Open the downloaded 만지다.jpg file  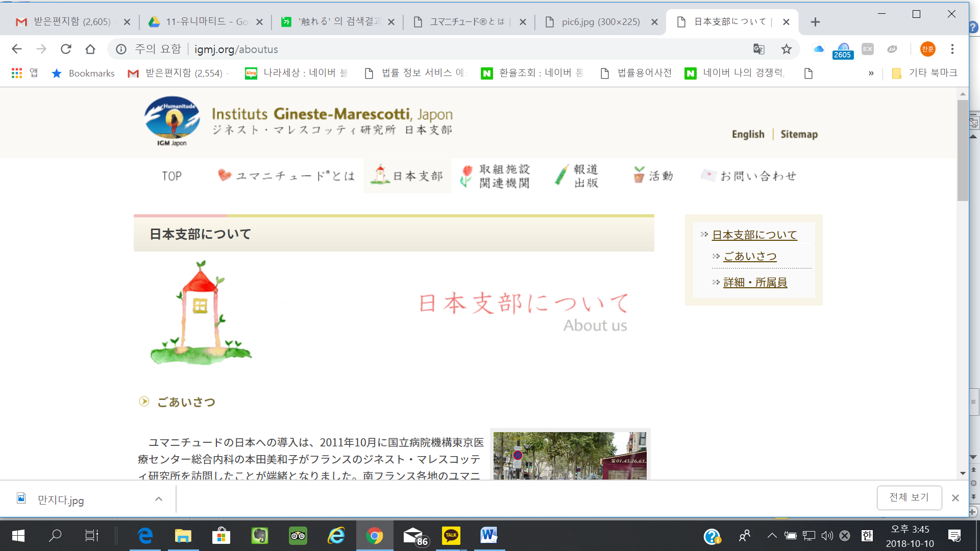60,499
